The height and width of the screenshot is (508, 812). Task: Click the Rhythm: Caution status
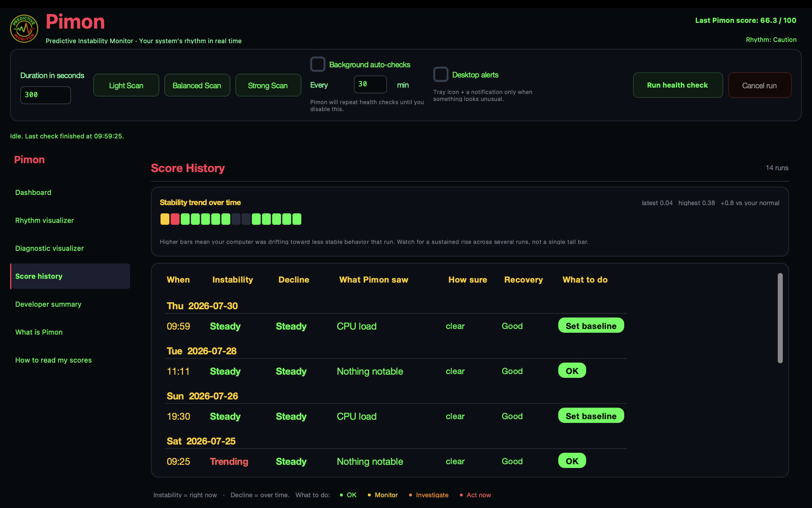coord(771,40)
